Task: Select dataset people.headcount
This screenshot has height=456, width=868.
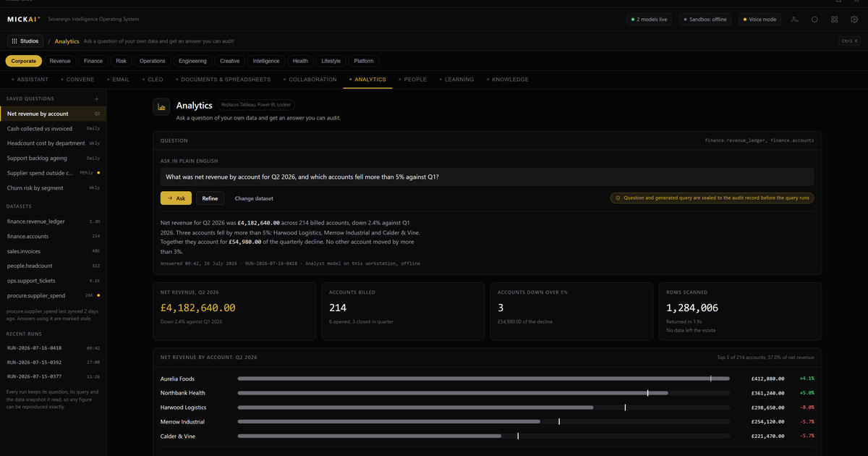Action: pos(53,266)
